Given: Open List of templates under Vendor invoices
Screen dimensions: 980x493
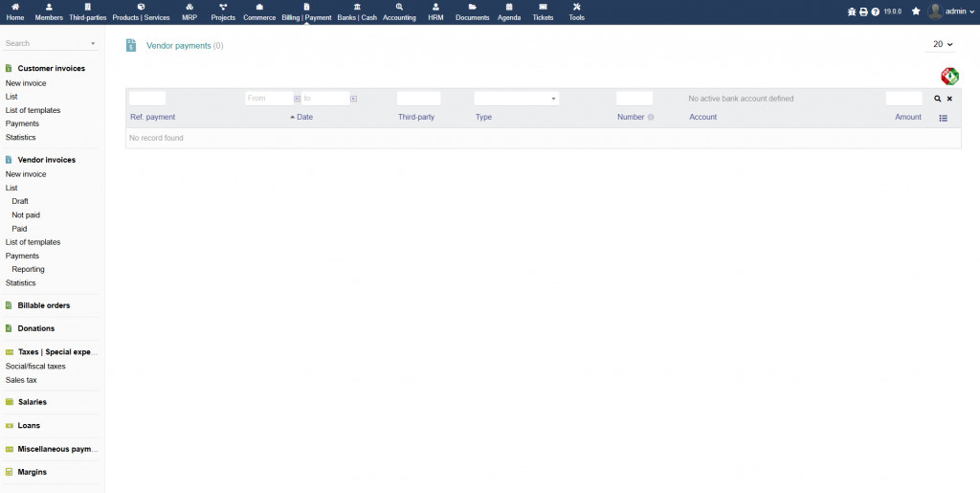Looking at the screenshot, I should click(x=33, y=242).
